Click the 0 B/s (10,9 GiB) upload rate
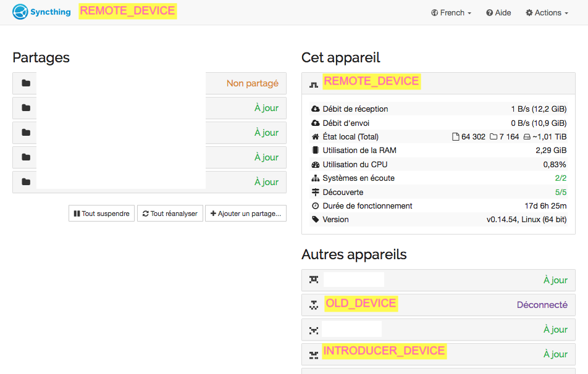The height and width of the screenshot is (374, 588). click(x=539, y=123)
